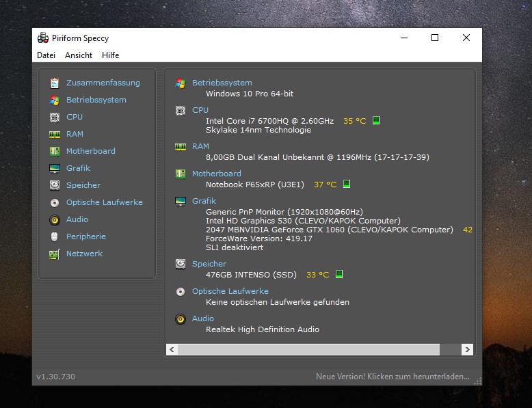Click RAM heading in summary panel
532x408 pixels.
pyautogui.click(x=201, y=146)
